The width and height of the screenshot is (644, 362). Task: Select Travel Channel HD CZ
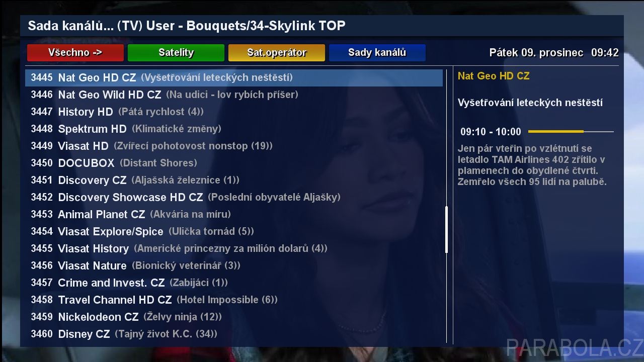tap(234, 300)
